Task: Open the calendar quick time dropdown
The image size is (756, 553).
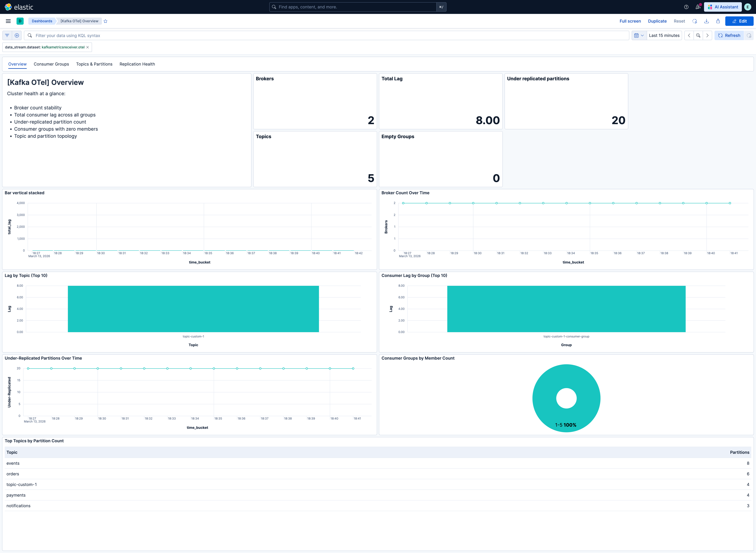Action: 639,35
